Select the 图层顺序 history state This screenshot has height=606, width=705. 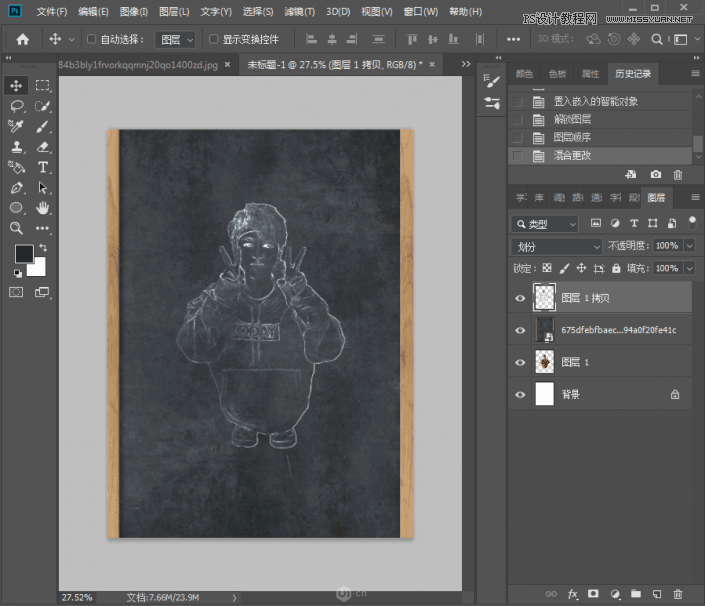pos(600,138)
